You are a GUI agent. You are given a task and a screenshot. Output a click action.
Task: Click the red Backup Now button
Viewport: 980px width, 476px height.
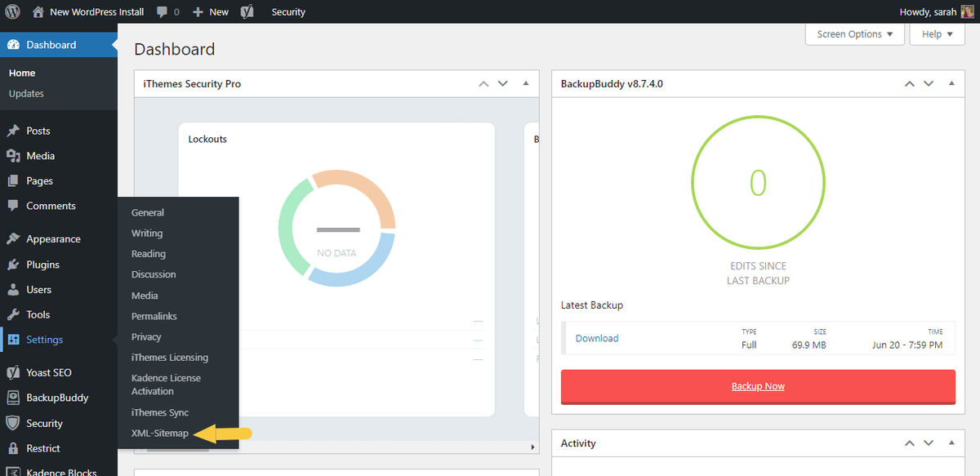click(x=758, y=386)
